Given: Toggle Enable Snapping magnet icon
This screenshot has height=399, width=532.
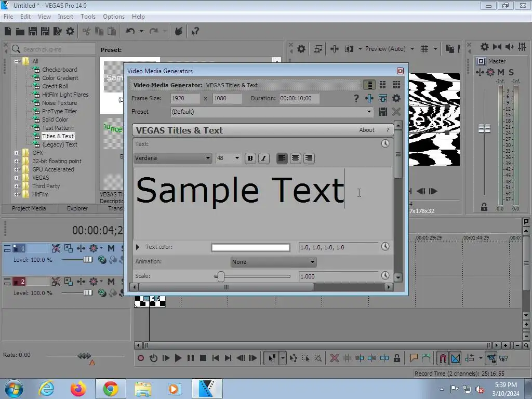Looking at the screenshot, I should (x=443, y=358).
